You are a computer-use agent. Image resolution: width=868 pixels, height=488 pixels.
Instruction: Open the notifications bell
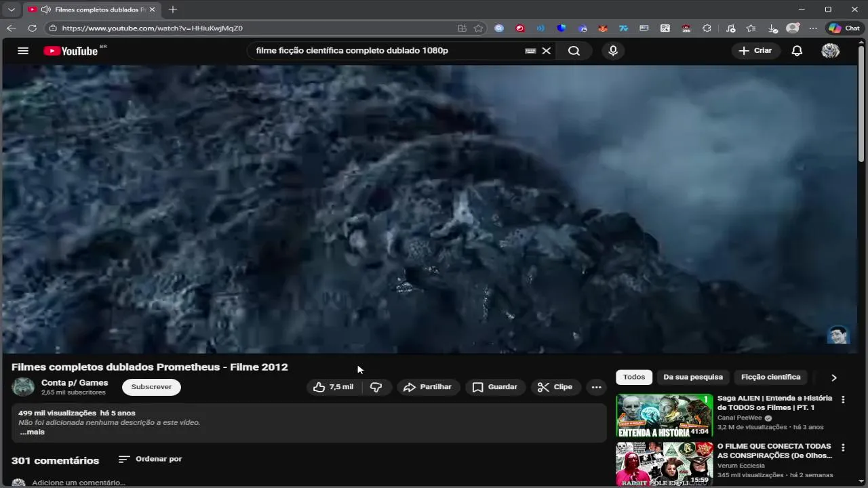(x=797, y=51)
